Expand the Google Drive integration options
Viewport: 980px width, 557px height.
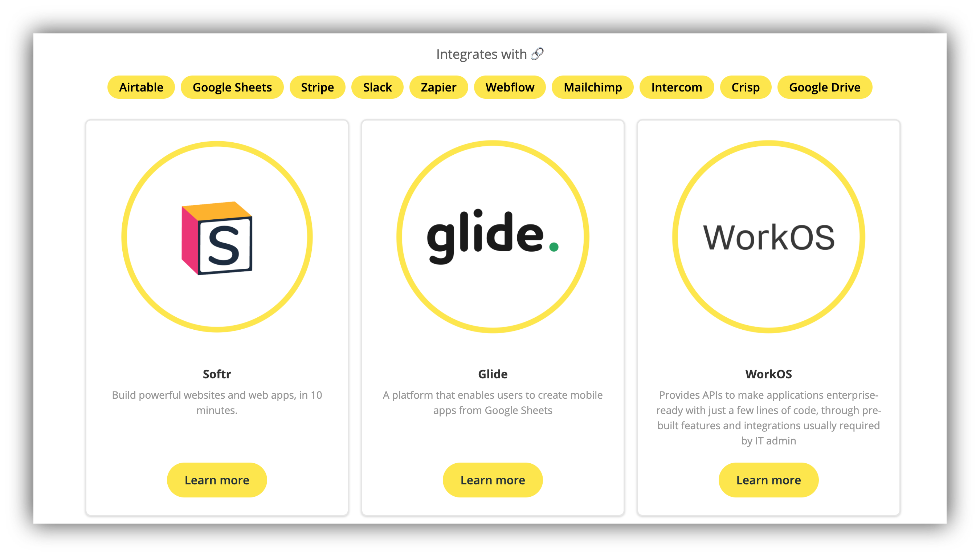click(825, 87)
